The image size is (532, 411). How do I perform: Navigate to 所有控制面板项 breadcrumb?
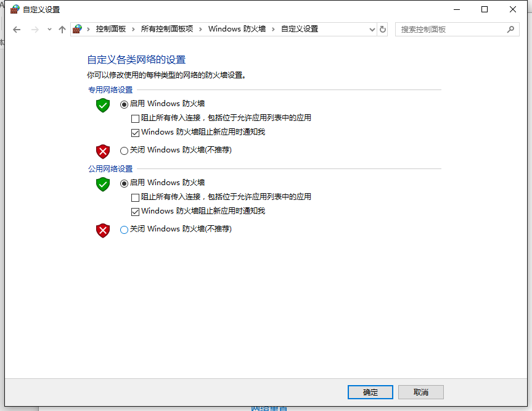(167, 29)
